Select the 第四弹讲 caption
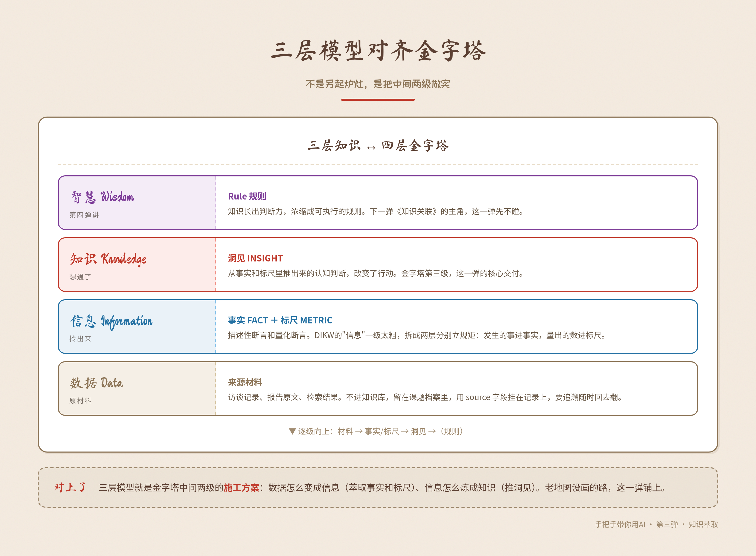756x556 pixels. click(x=84, y=215)
